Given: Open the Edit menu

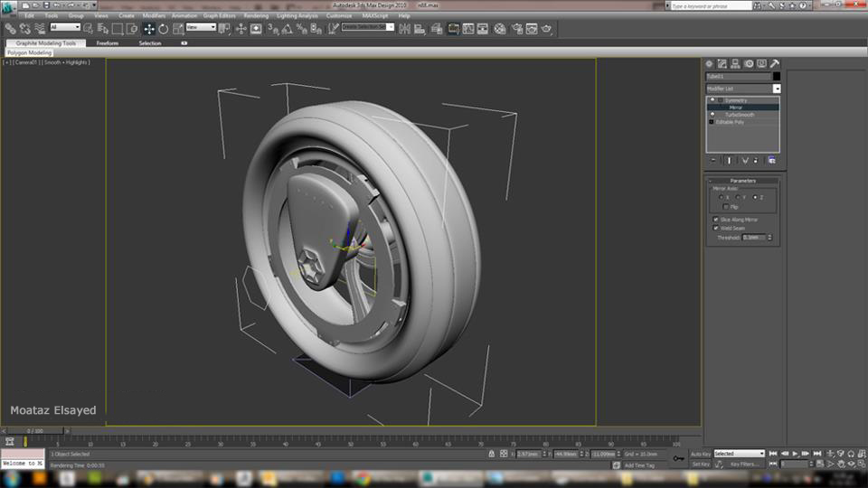Looking at the screenshot, I should (x=29, y=16).
